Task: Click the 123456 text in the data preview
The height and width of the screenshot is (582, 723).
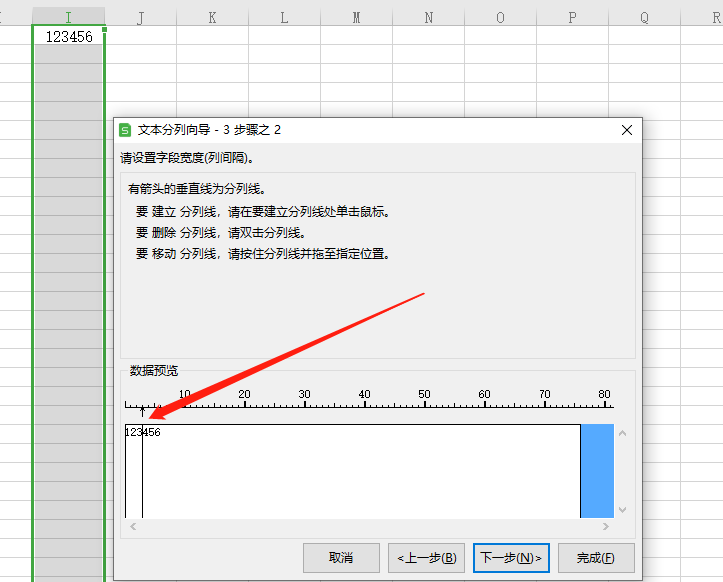Action: click(x=143, y=432)
